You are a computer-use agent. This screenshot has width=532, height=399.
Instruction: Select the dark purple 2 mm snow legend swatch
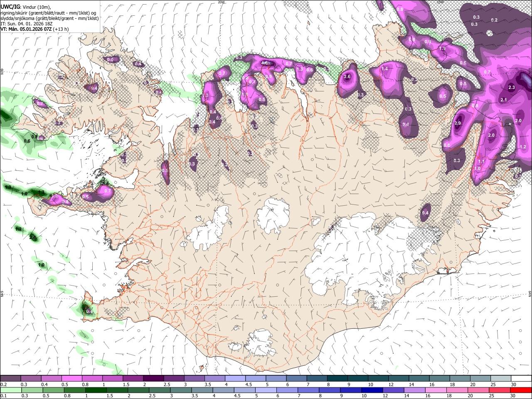153,379
